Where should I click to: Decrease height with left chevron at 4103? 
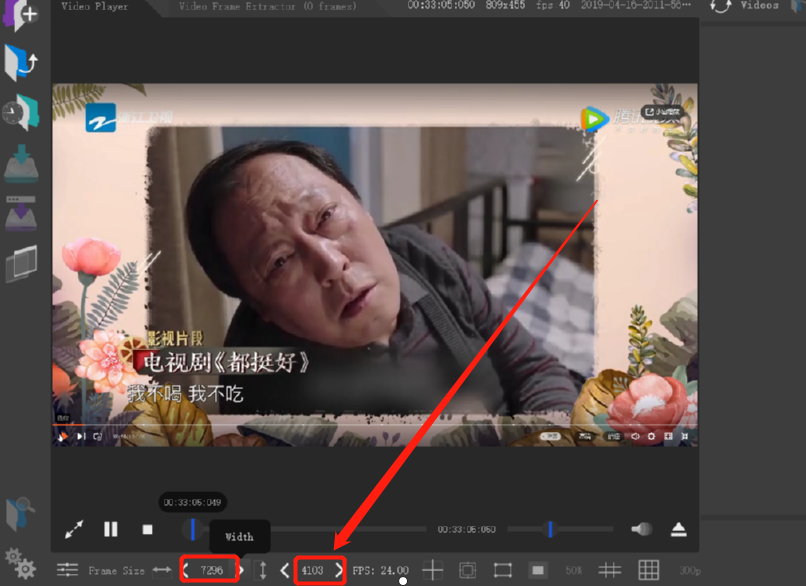(285, 570)
